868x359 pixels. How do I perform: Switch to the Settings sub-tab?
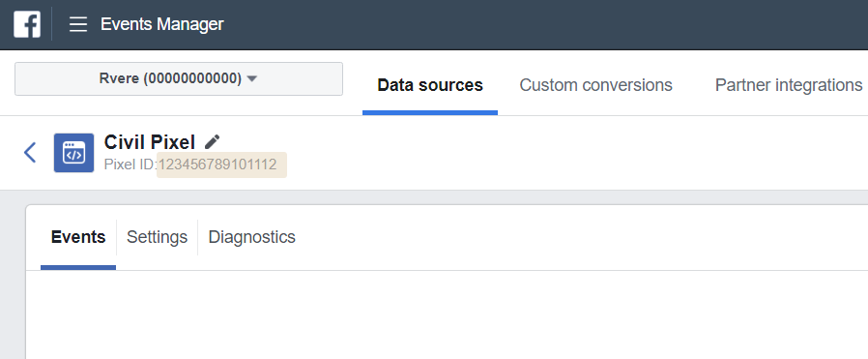pos(158,237)
